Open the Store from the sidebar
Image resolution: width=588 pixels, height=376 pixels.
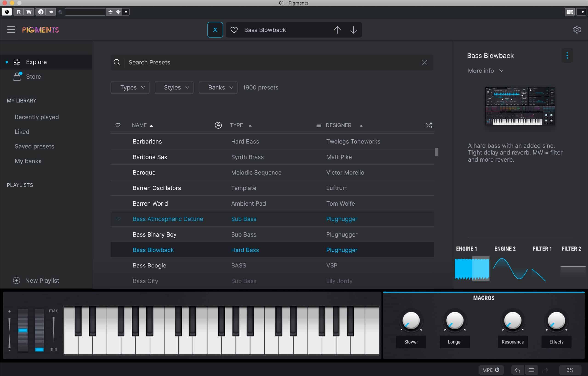[34, 77]
